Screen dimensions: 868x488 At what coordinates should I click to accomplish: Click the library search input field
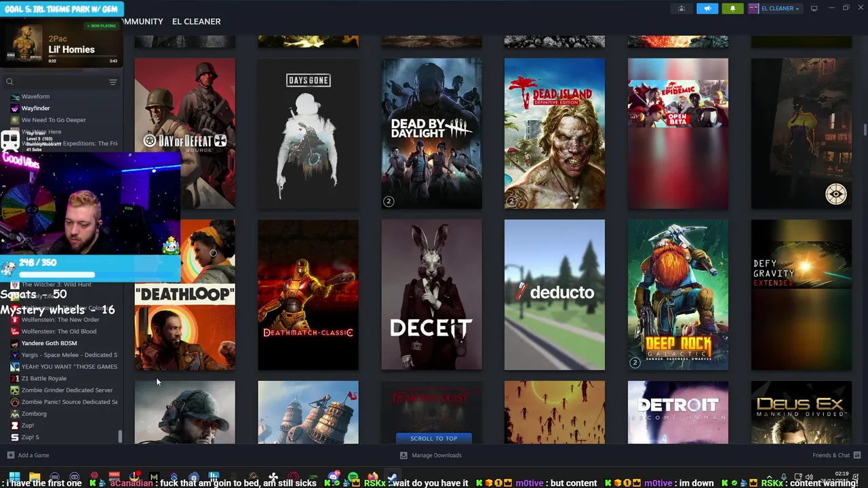(60, 82)
